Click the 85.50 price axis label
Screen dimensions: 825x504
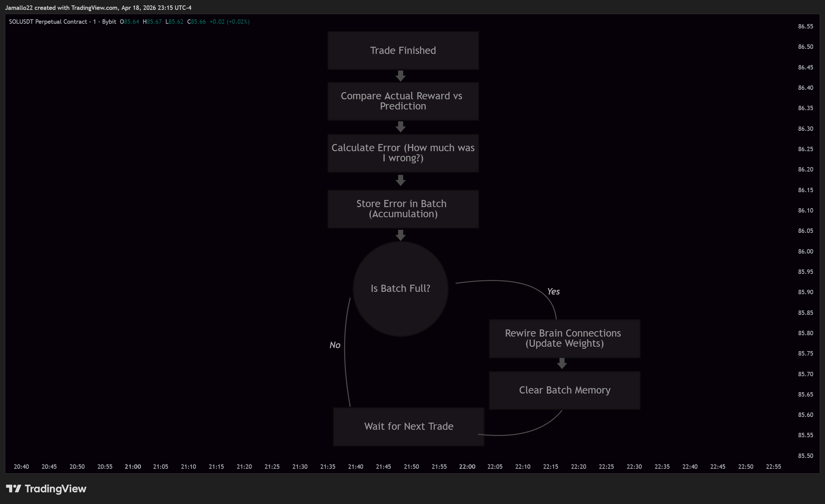click(805, 456)
